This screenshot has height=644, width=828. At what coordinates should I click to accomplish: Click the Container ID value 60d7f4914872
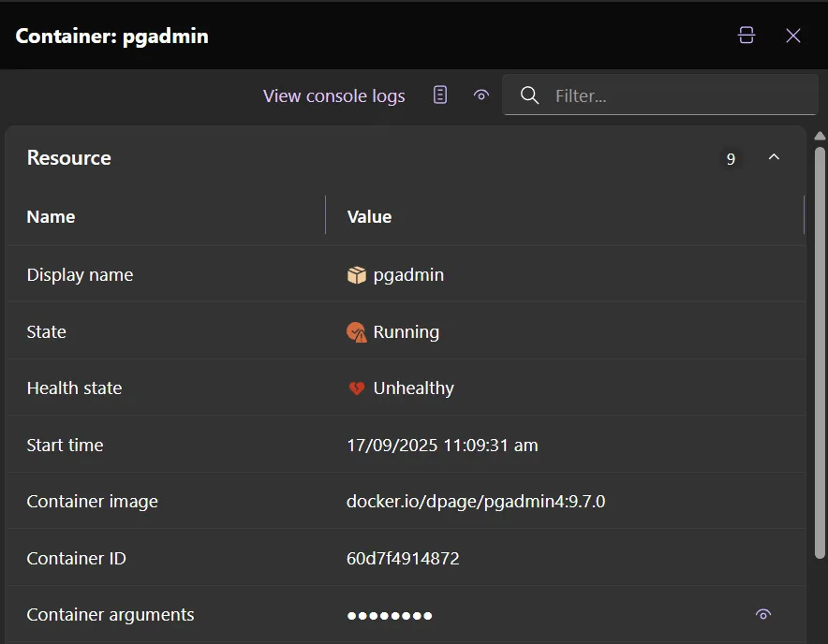pyautogui.click(x=403, y=559)
